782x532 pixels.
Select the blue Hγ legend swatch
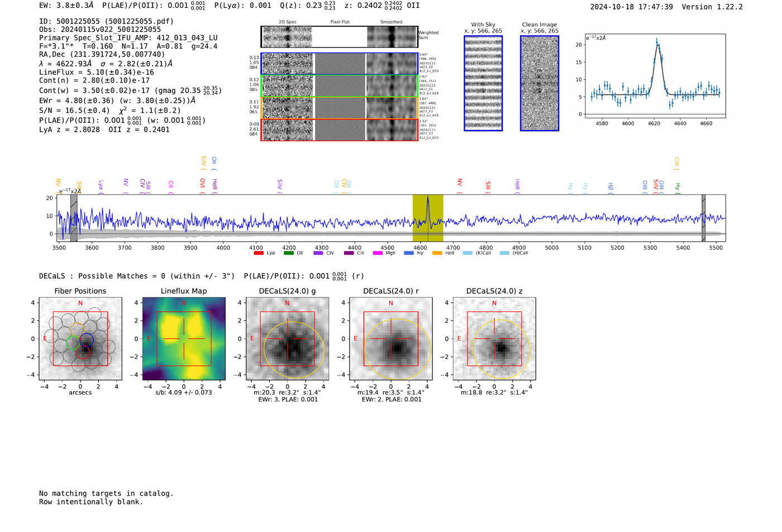[409, 253]
